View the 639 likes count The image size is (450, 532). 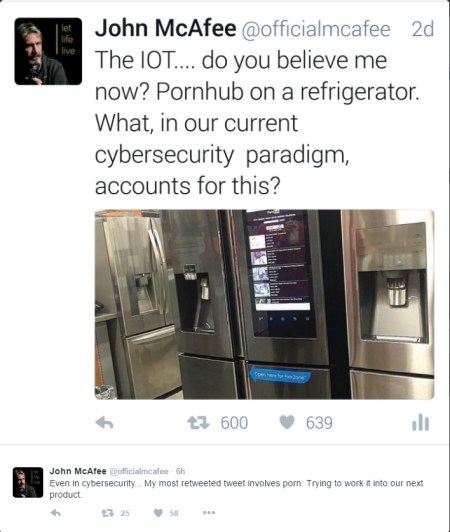coord(319,423)
